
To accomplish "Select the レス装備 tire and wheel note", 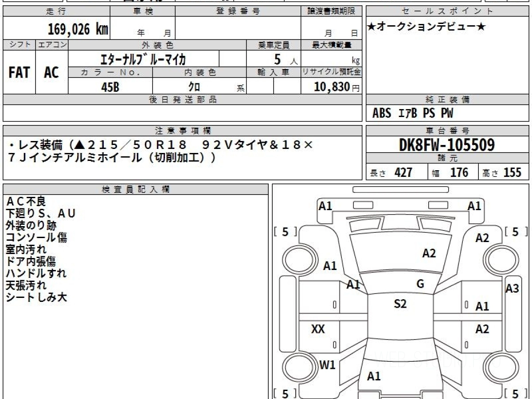I will coord(160,151).
